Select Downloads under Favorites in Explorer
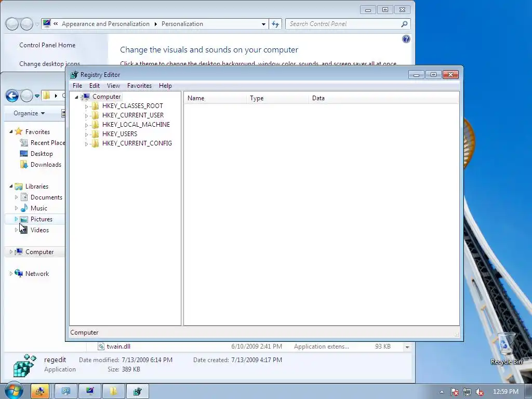 pos(46,165)
